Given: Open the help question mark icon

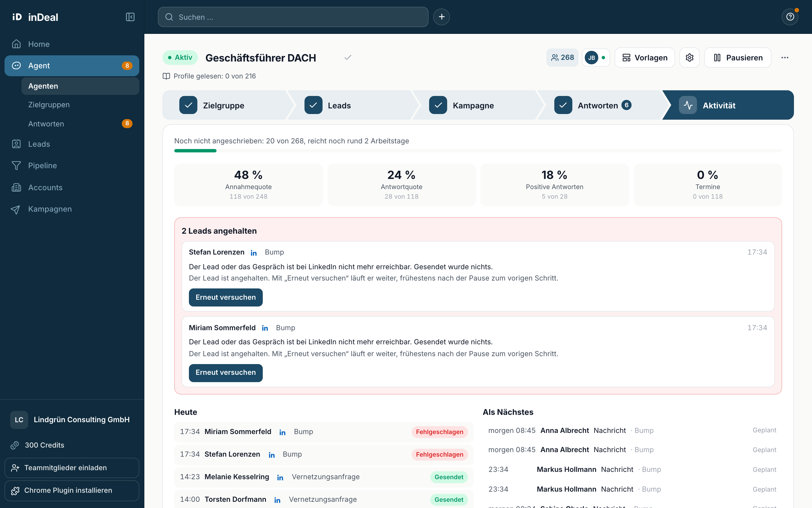Looking at the screenshot, I should [790, 17].
